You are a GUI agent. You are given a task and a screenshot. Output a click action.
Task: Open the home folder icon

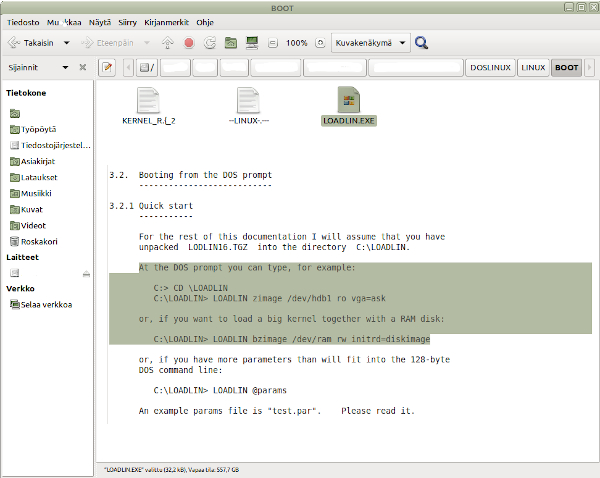tap(231, 43)
